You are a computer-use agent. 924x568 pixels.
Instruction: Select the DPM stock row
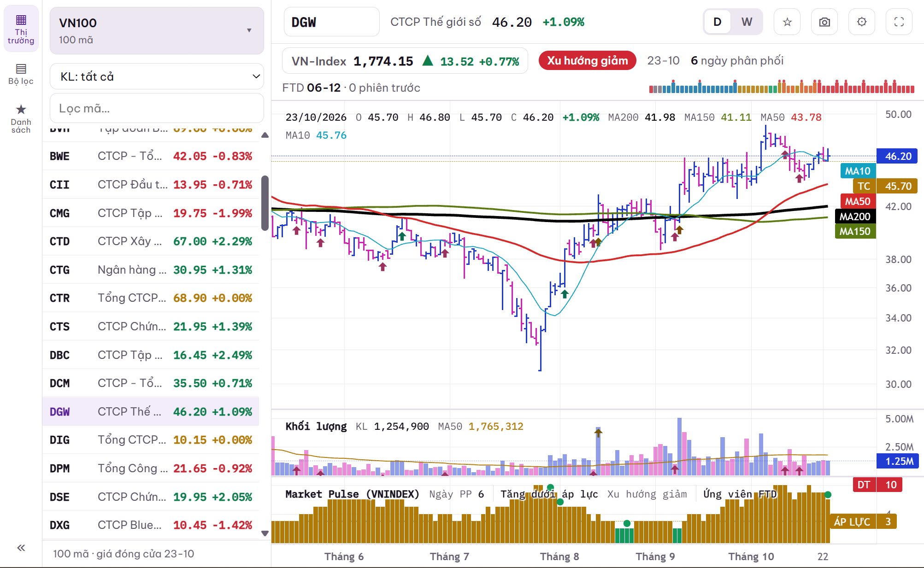pos(151,468)
